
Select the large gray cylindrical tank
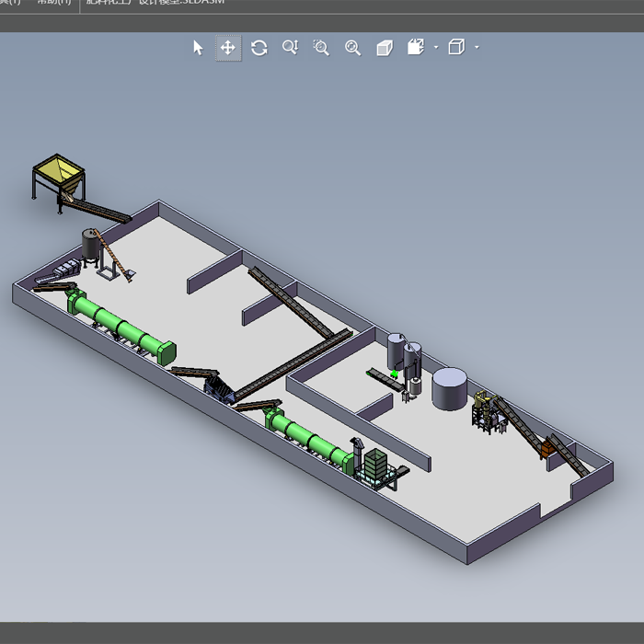(x=450, y=387)
